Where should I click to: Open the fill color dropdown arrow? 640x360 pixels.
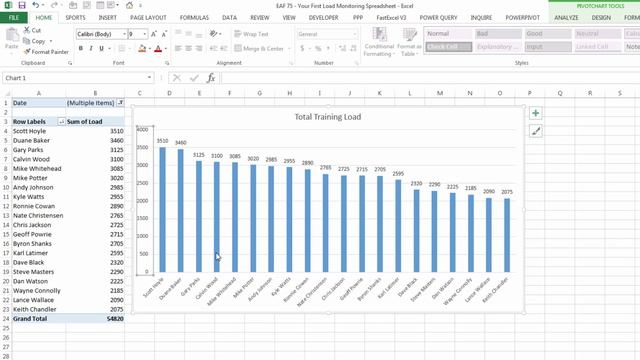tap(150, 49)
